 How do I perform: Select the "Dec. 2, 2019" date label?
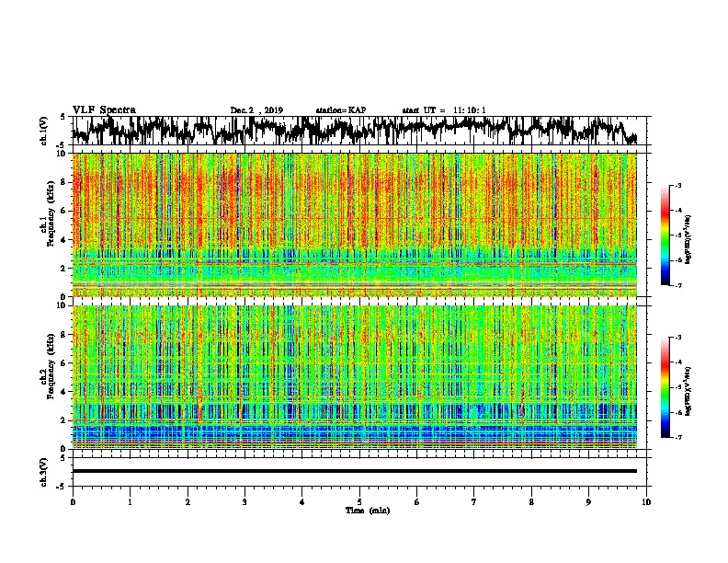pyautogui.click(x=256, y=110)
